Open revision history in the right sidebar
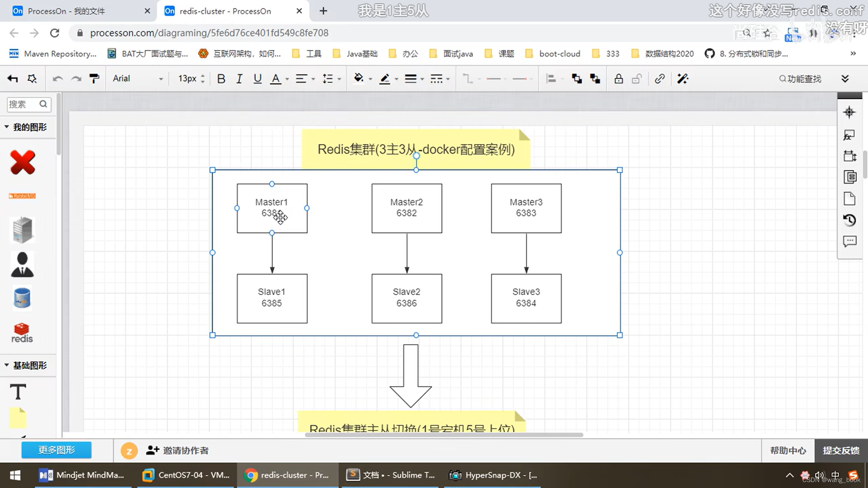Image resolution: width=868 pixels, height=488 pixels. [849, 221]
